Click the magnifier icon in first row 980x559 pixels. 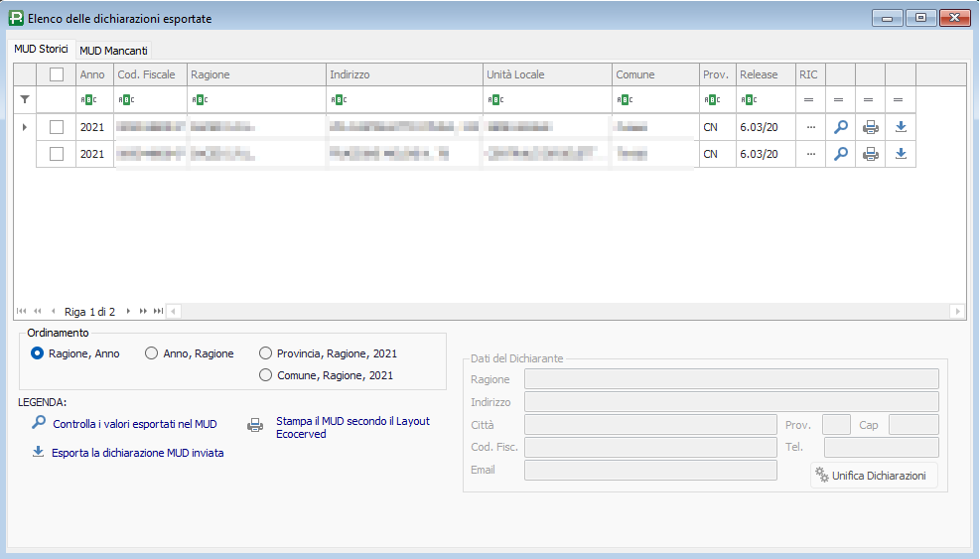840,127
